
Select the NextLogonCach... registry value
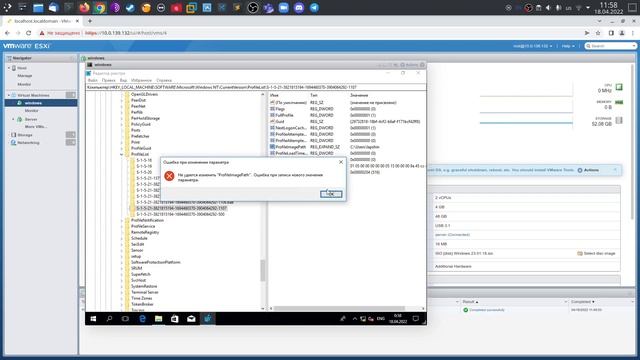291,128
